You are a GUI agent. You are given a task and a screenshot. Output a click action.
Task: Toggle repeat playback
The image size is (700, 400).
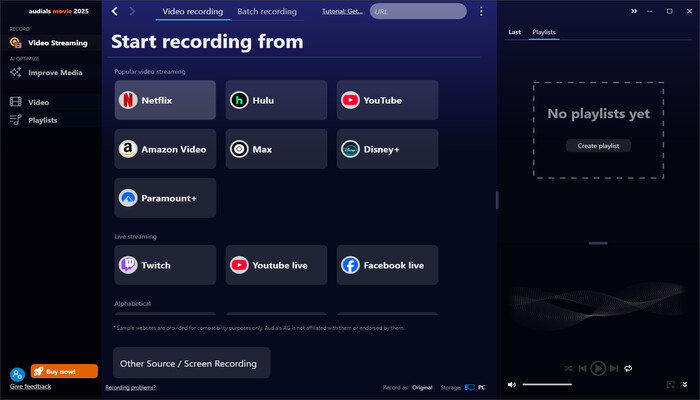[x=628, y=369]
